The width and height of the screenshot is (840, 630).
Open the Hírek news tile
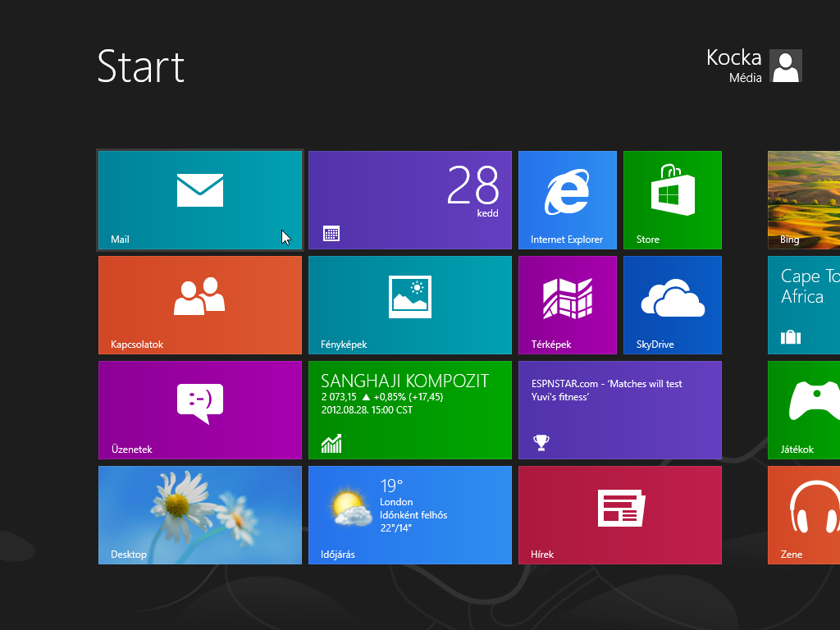pos(620,514)
